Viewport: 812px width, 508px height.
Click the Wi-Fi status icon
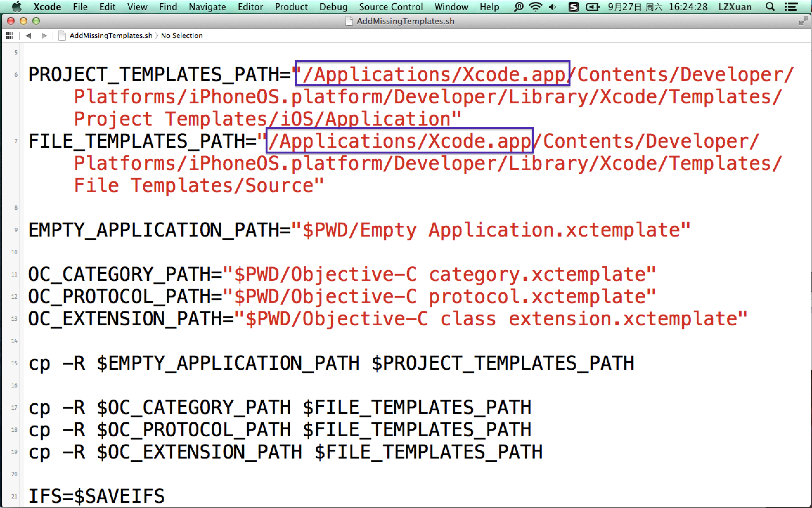pos(535,7)
